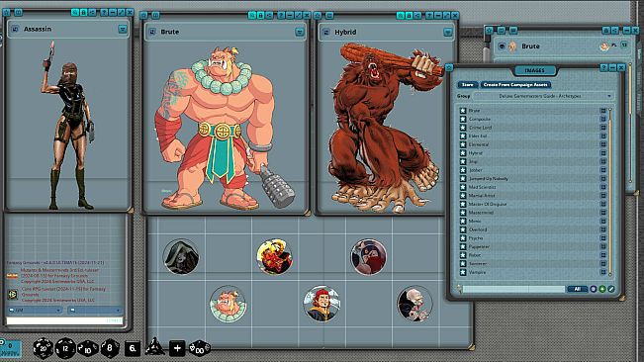Click right-side icon on Composite row
This screenshot has width=644, height=362.
[x=602, y=119]
